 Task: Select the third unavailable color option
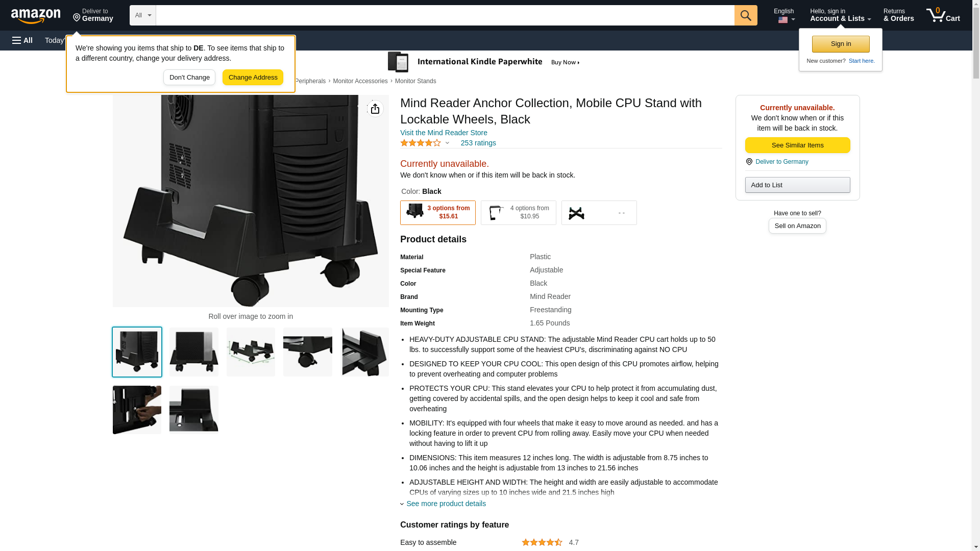click(x=599, y=213)
